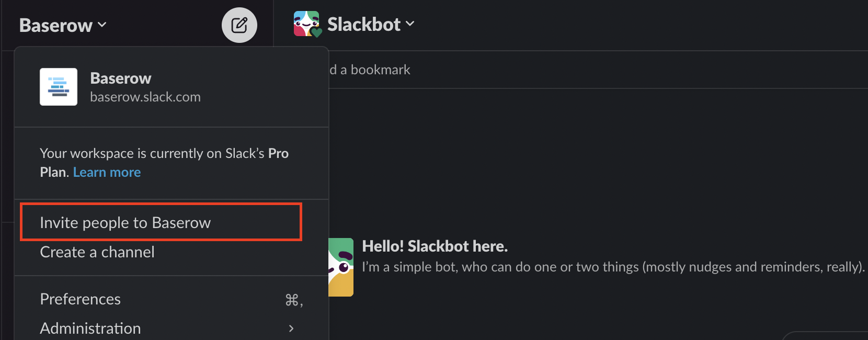
Task: Click Slackbot's avatar in the conversation header
Action: click(306, 24)
